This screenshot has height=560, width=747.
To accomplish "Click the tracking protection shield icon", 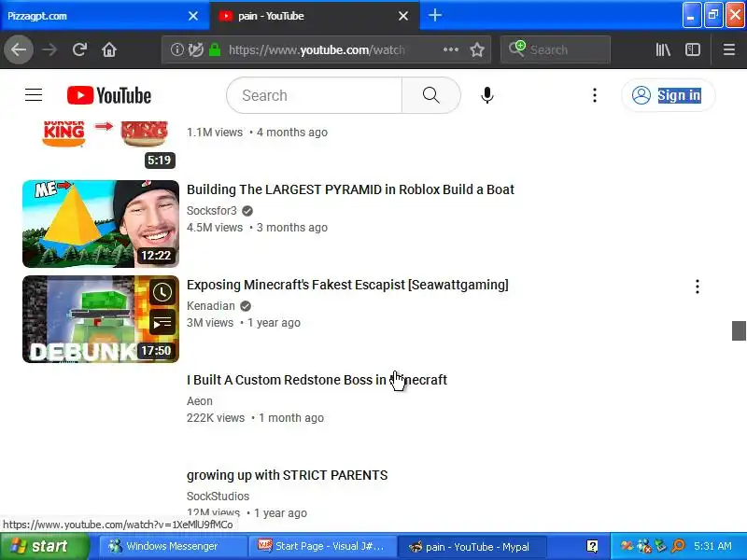I will [x=196, y=49].
